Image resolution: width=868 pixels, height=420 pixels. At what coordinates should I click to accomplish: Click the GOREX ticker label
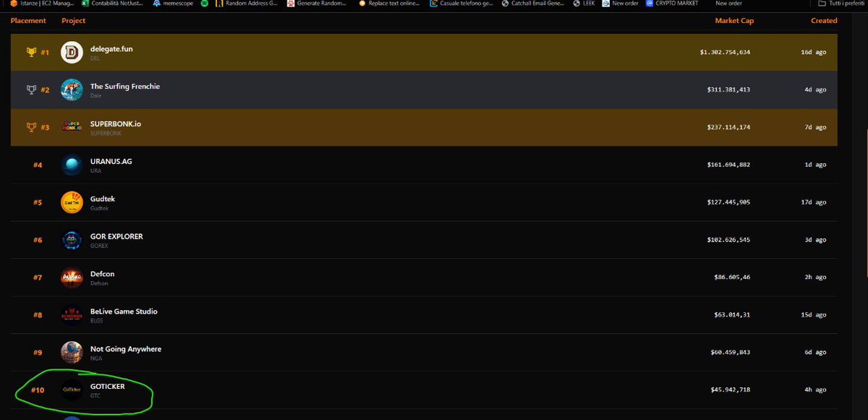click(98, 247)
